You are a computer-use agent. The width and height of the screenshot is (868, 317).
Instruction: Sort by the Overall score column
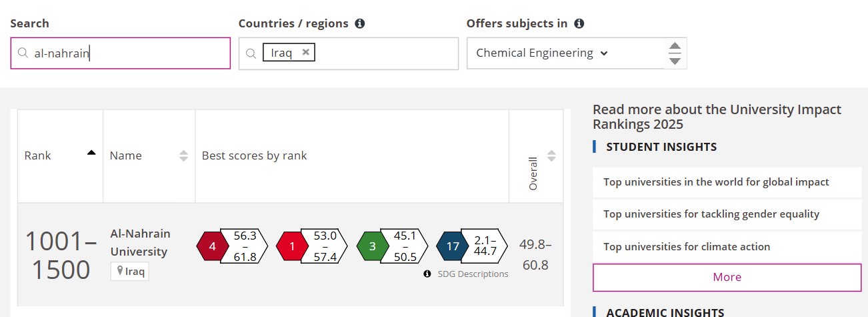click(x=551, y=155)
